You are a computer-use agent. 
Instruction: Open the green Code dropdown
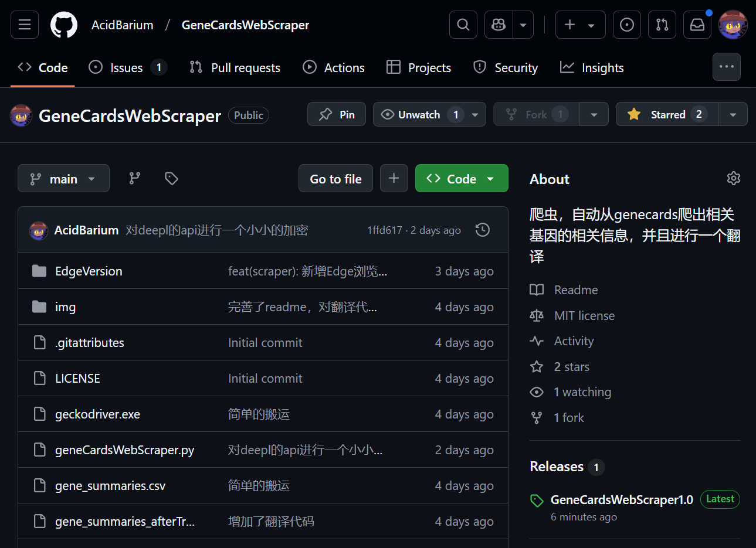462,178
